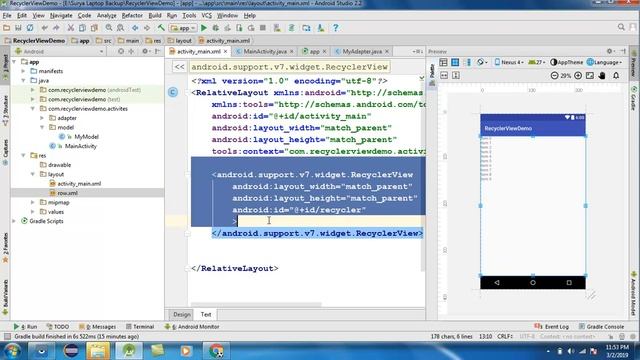This screenshot has width=640, height=360.
Task: Click the Sync Gradle toolbar icon
Action: 292,28
